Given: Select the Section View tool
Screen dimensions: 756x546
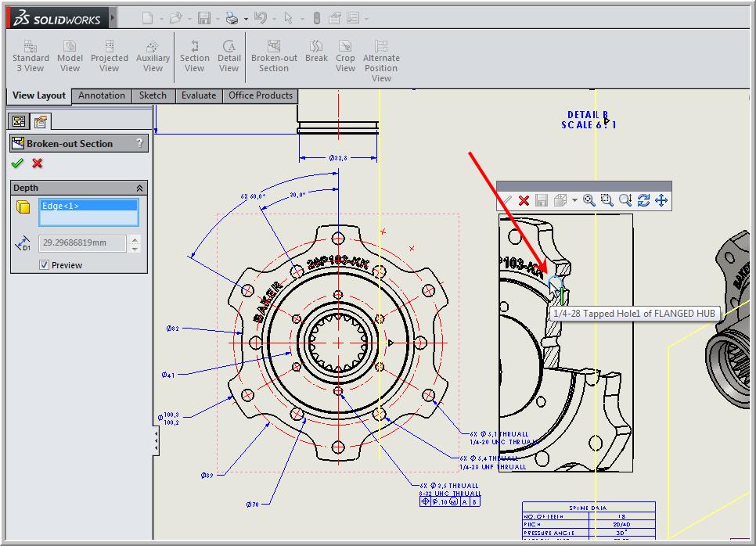Looking at the screenshot, I should point(194,56).
